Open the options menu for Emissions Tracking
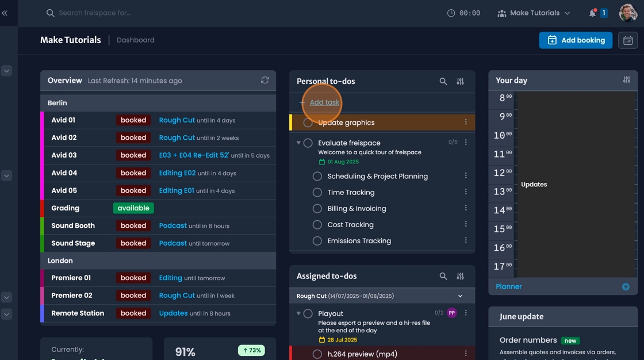The height and width of the screenshot is (360, 644). pyautogui.click(x=466, y=240)
